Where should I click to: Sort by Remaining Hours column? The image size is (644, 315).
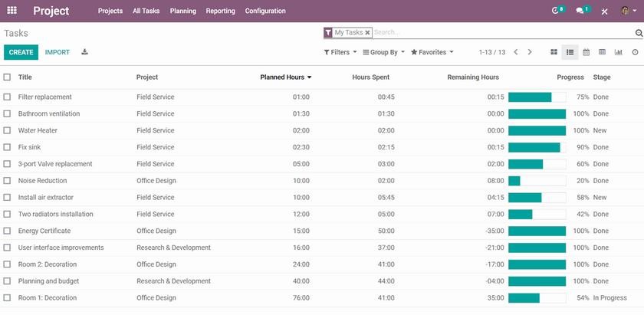coord(473,77)
